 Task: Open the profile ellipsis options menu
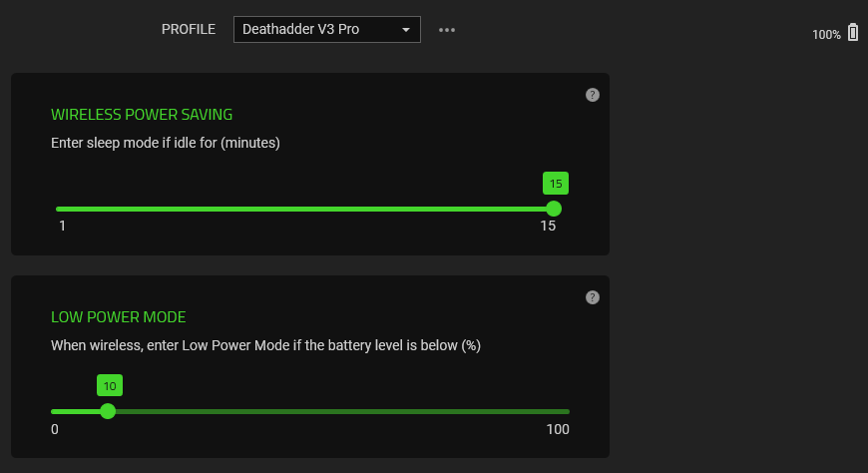click(447, 30)
